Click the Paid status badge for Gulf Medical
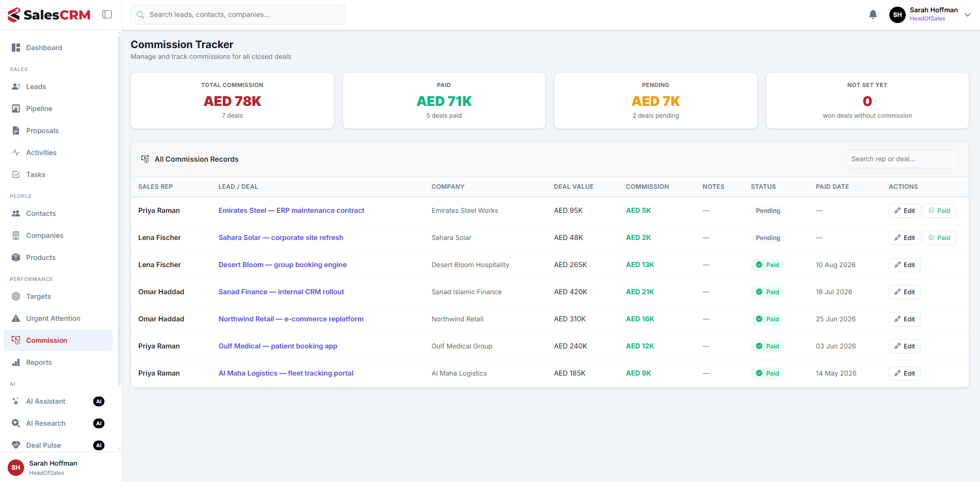Viewport: 980px width, 482px height. click(x=768, y=346)
